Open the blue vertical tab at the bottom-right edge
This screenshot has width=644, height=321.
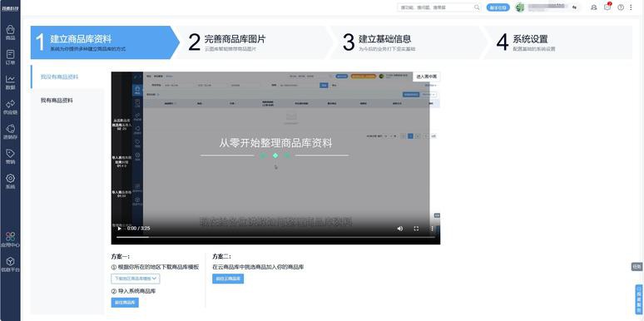[x=639, y=299]
